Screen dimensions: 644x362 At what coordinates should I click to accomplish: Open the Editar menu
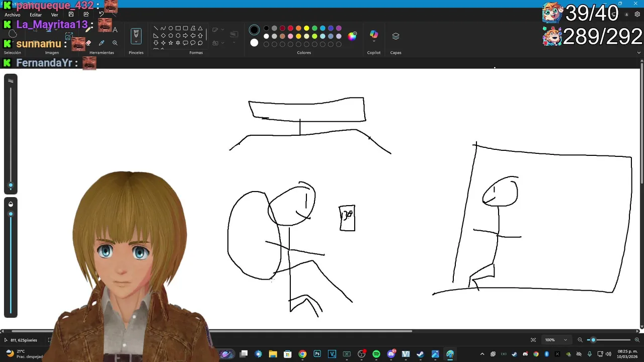coord(36,15)
